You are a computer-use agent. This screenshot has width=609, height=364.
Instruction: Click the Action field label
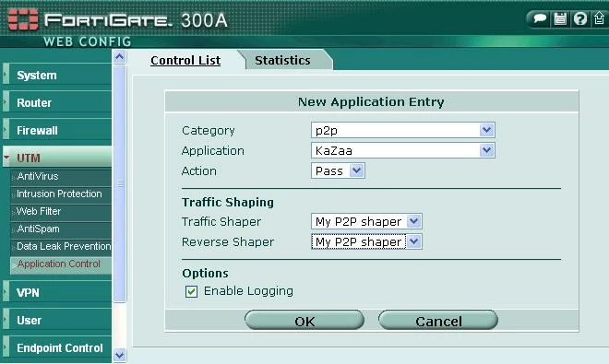[199, 170]
